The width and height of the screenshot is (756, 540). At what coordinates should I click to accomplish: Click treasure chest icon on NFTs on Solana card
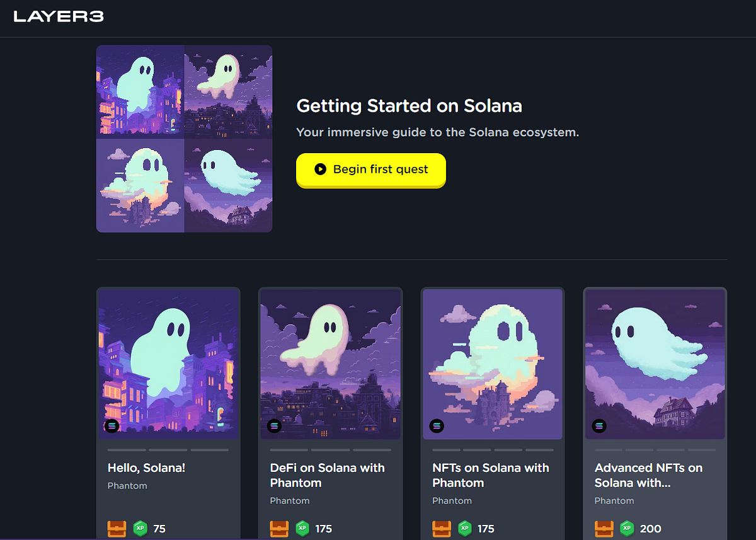click(x=442, y=529)
